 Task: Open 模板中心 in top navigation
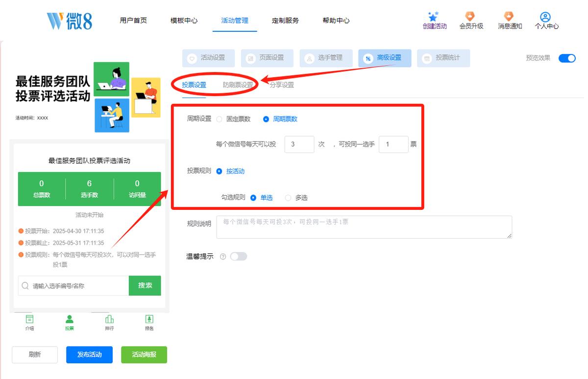pos(184,21)
